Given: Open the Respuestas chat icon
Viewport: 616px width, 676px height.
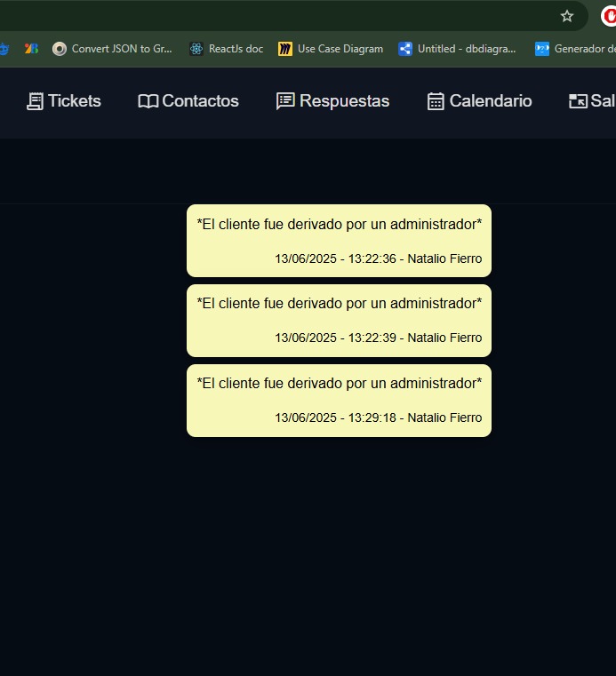Looking at the screenshot, I should tap(285, 101).
